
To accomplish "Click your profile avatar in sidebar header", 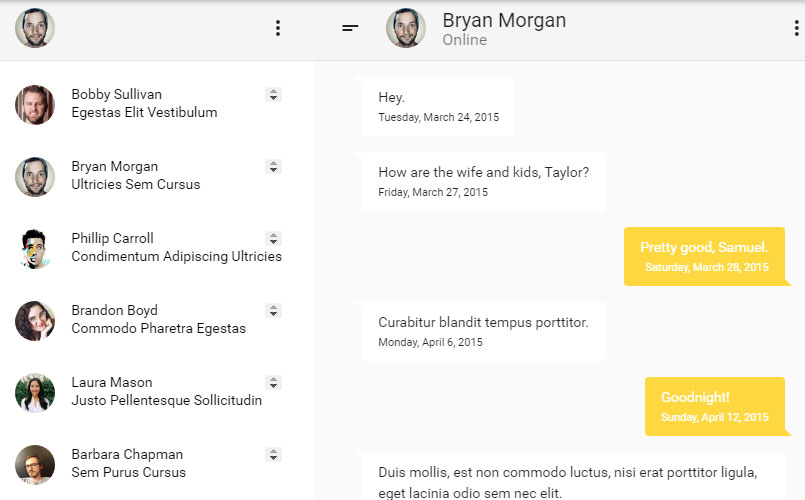I will [35, 29].
